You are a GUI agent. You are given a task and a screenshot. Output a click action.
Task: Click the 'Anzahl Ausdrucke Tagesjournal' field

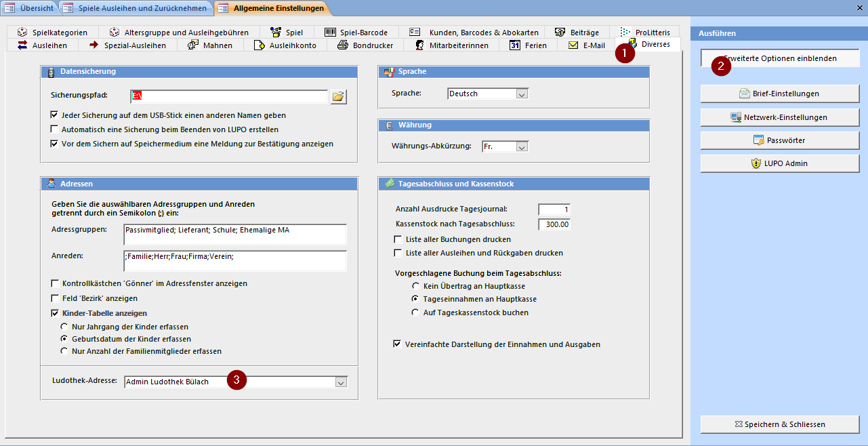[x=554, y=209]
